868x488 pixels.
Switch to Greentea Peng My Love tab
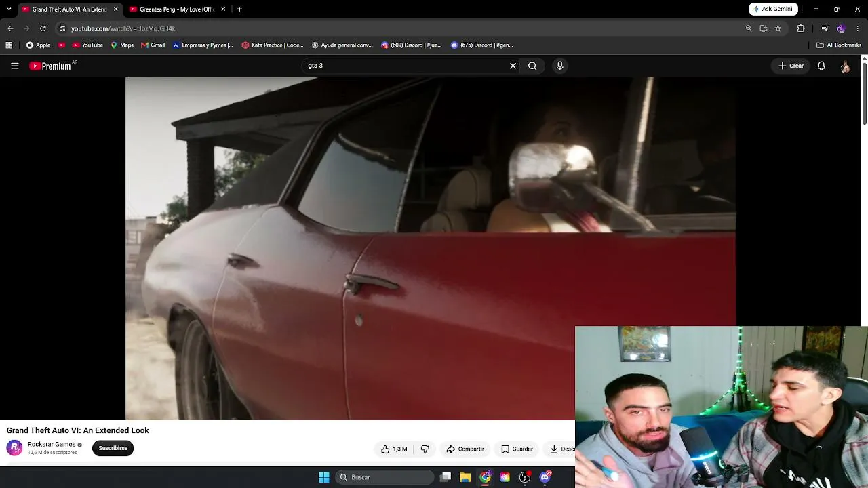[178, 9]
